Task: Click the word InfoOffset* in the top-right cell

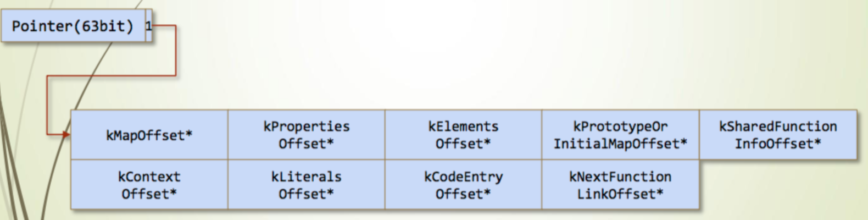Action: click(x=778, y=144)
